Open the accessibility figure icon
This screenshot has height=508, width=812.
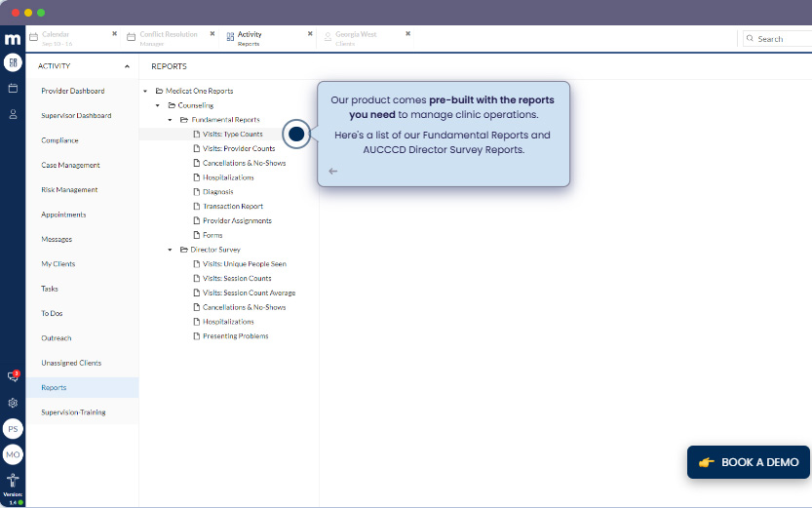pyautogui.click(x=13, y=480)
